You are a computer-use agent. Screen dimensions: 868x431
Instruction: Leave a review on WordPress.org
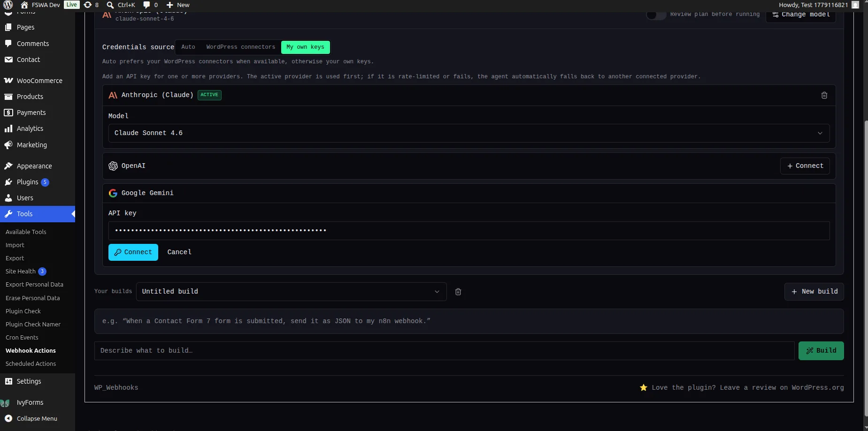click(x=748, y=388)
